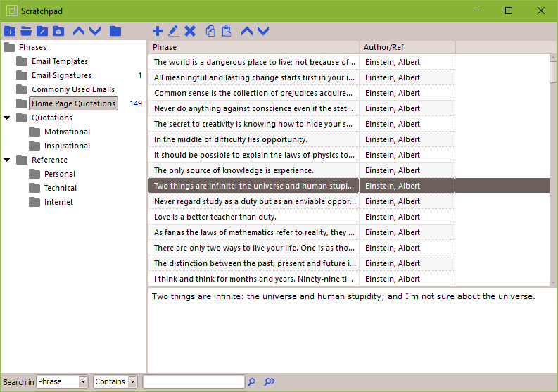Click the paste clipboard icon
This screenshot has width=558, height=392.
227,31
